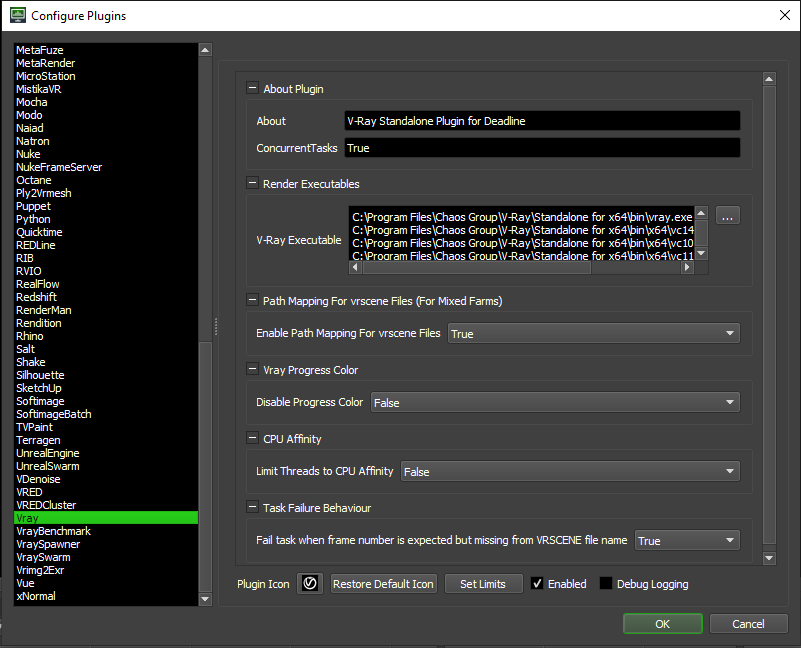This screenshot has width=801, height=648.
Task: Collapse the Vray Progress Color section
Action: [x=252, y=369]
